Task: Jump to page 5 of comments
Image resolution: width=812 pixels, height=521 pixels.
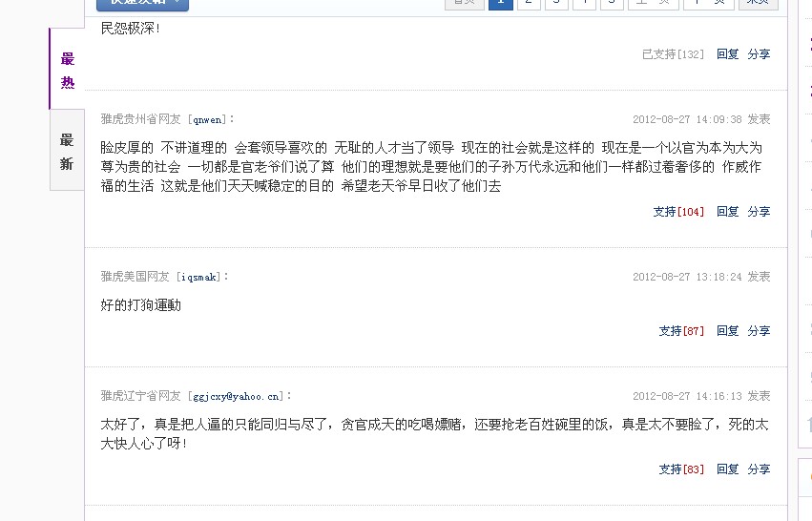Action: [613, 4]
